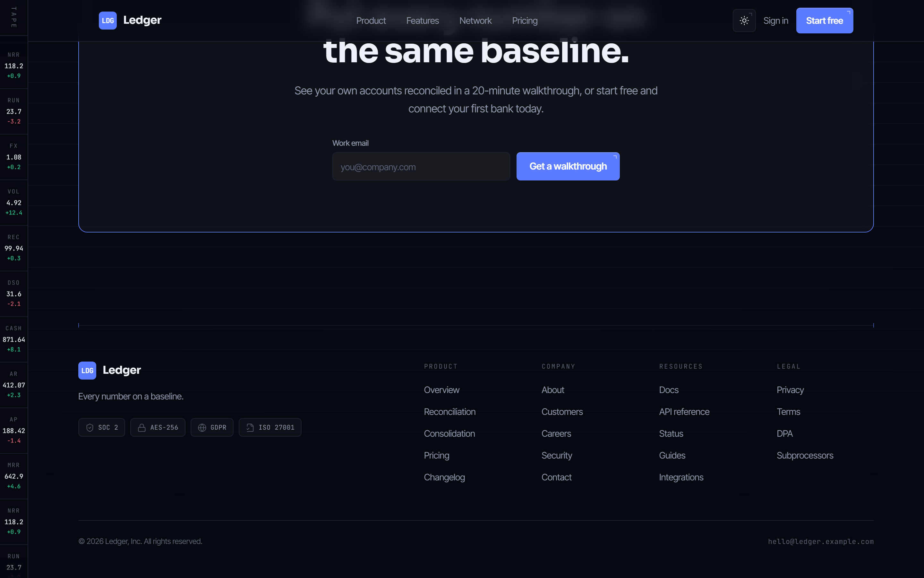Open the Status footer link
Image resolution: width=924 pixels, height=578 pixels.
point(671,433)
